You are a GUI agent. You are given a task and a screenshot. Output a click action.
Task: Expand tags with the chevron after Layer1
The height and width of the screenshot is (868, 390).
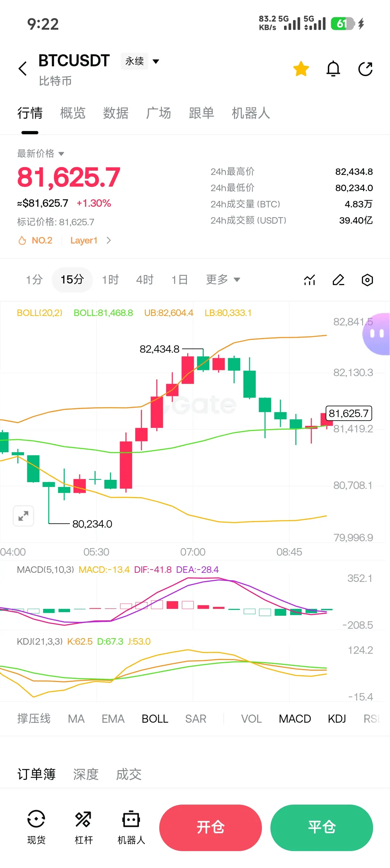(x=109, y=240)
